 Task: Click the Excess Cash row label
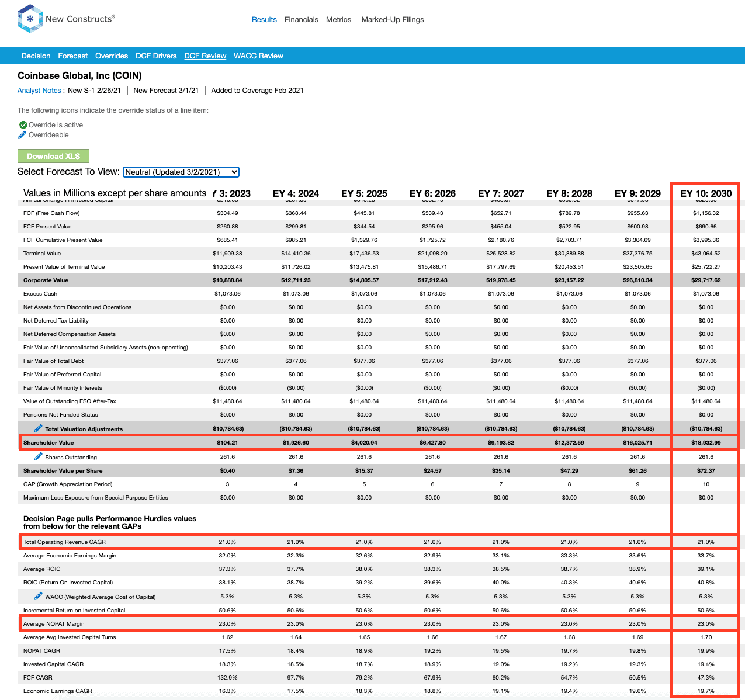click(x=40, y=294)
